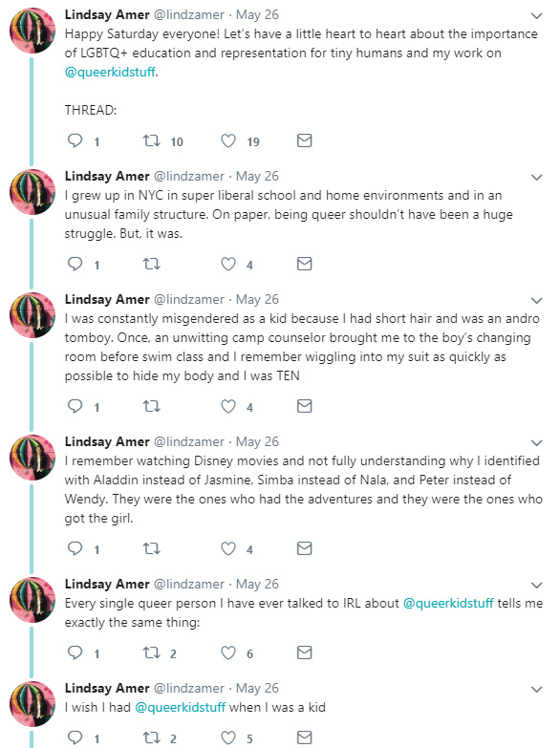Viewport: 560px width, 748px height.
Task: Share the Disney movies tweet via direct message
Action: (x=305, y=548)
